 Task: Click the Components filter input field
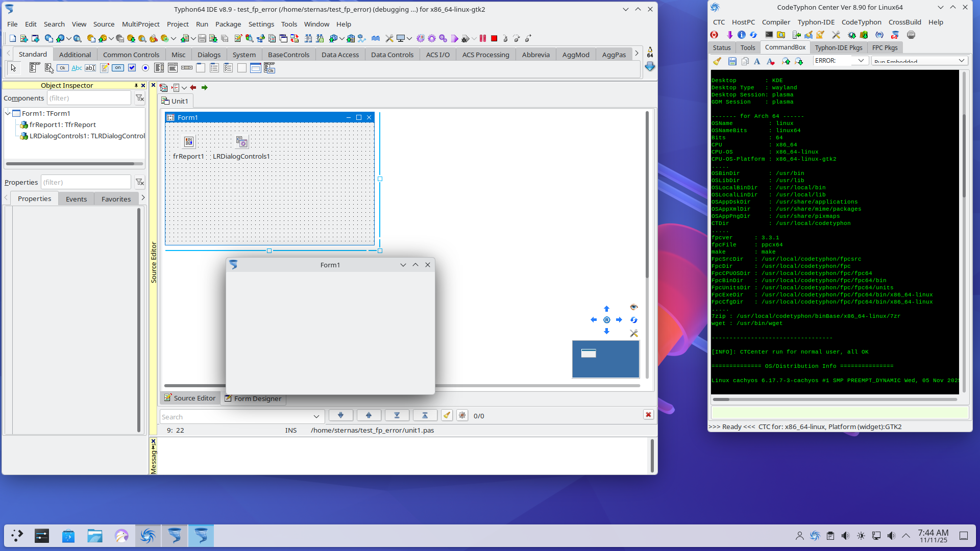point(89,98)
